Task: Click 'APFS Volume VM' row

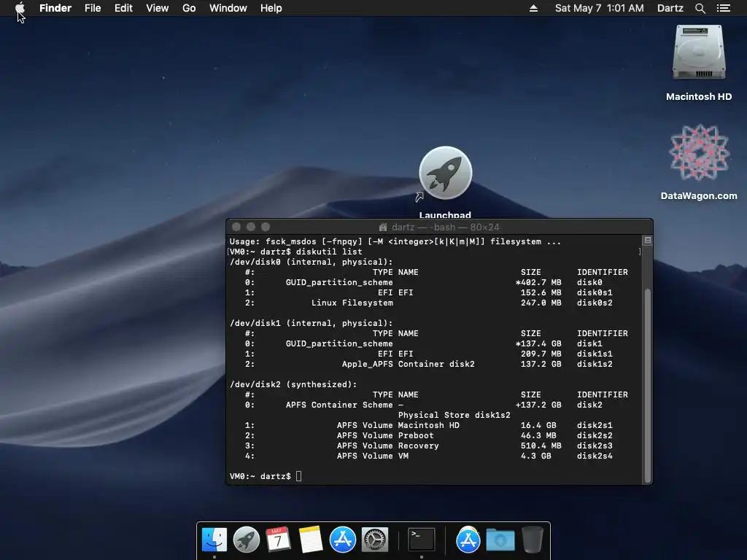Action: click(x=429, y=456)
